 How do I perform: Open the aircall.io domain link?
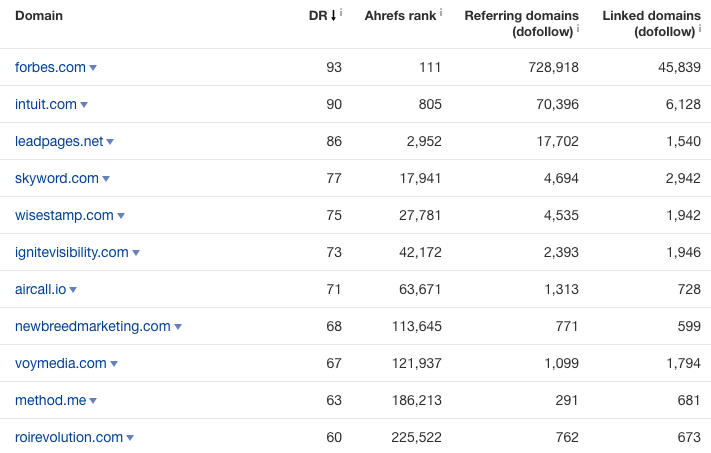(x=40, y=289)
